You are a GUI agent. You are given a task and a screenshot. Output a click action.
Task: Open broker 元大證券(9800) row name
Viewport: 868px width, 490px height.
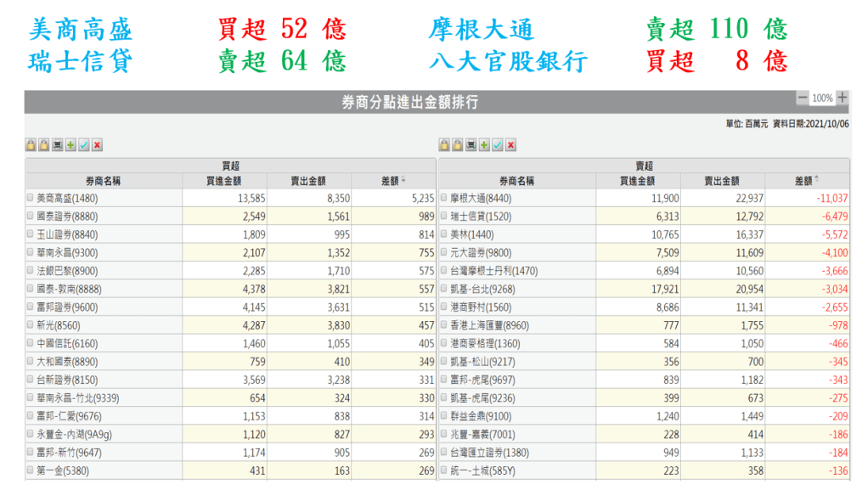(481, 252)
